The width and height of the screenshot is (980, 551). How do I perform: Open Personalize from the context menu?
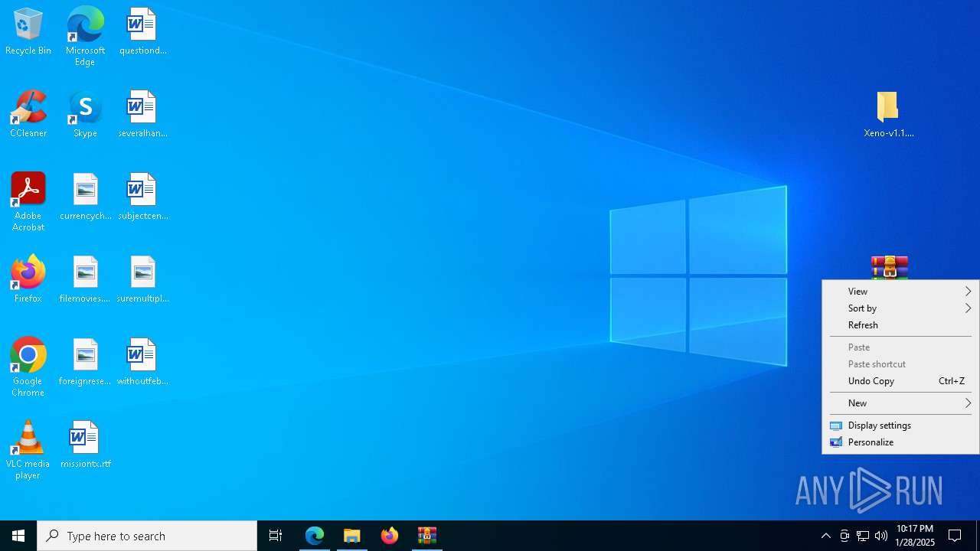click(900, 442)
